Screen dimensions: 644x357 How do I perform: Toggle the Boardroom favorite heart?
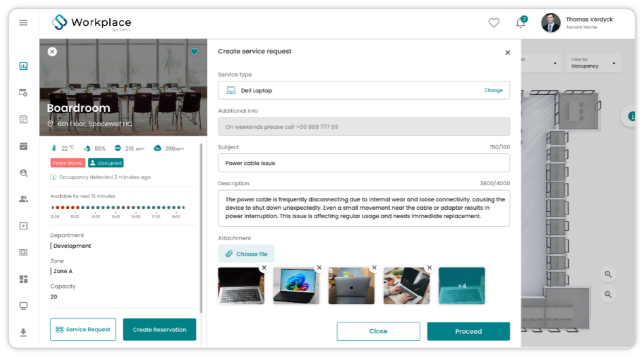[195, 52]
